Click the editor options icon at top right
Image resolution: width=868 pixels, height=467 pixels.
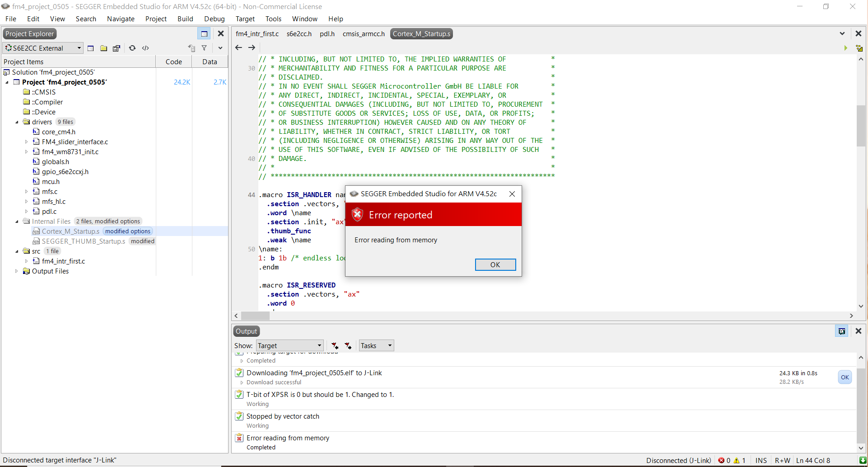click(x=859, y=48)
